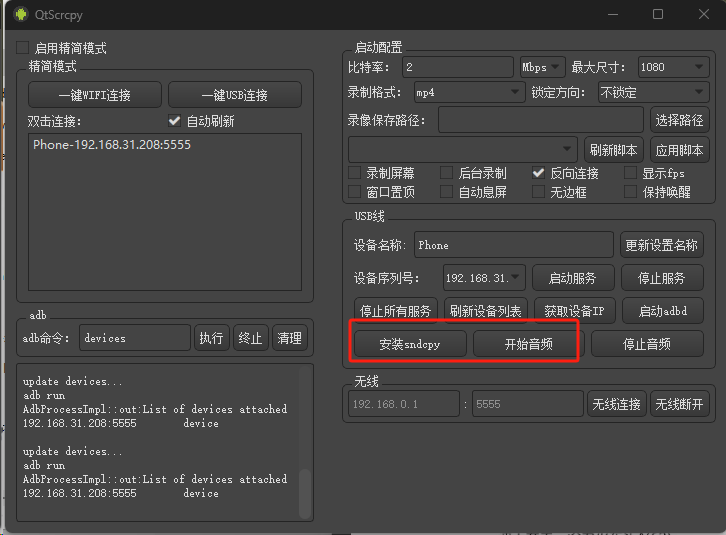Click the 获取设备IP button
The width and height of the screenshot is (726, 535).
575,310
